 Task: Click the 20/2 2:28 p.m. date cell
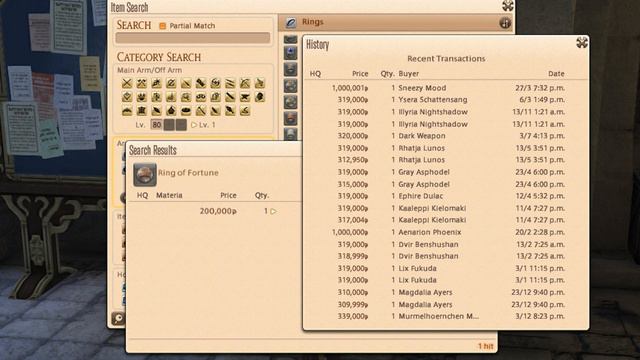(x=540, y=232)
